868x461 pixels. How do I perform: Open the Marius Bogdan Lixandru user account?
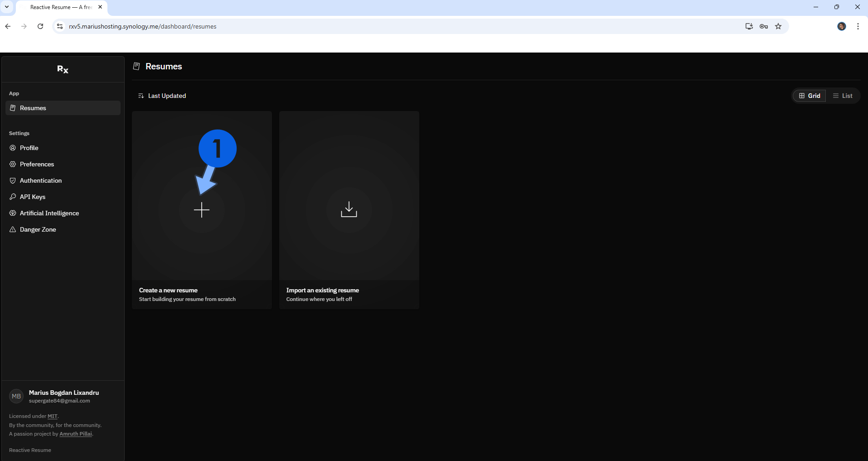click(x=63, y=396)
